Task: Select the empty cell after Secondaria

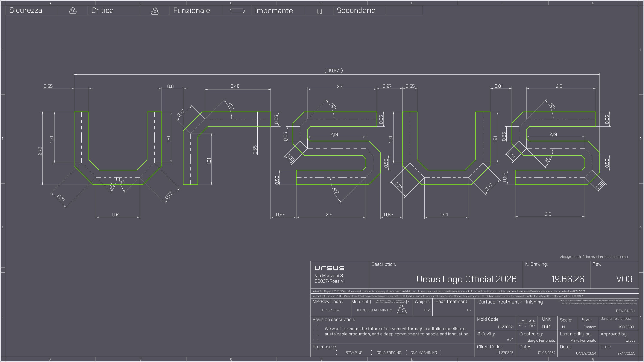Action: (404, 11)
